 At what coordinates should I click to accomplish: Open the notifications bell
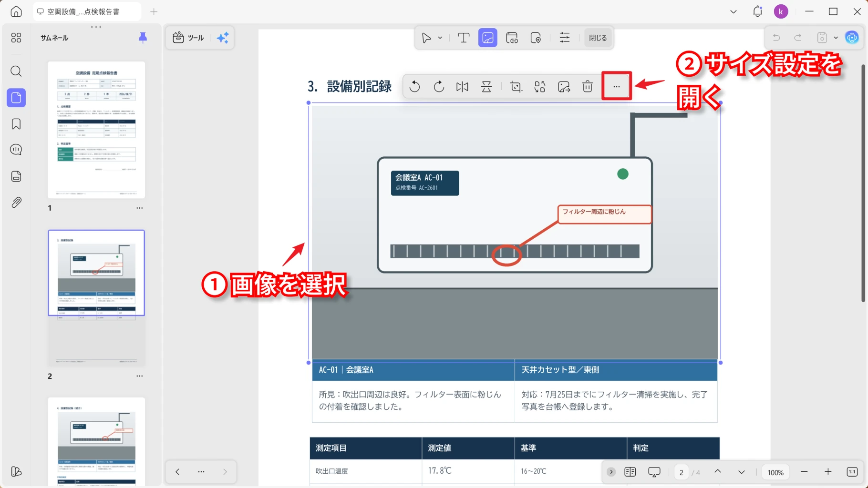coord(757,11)
